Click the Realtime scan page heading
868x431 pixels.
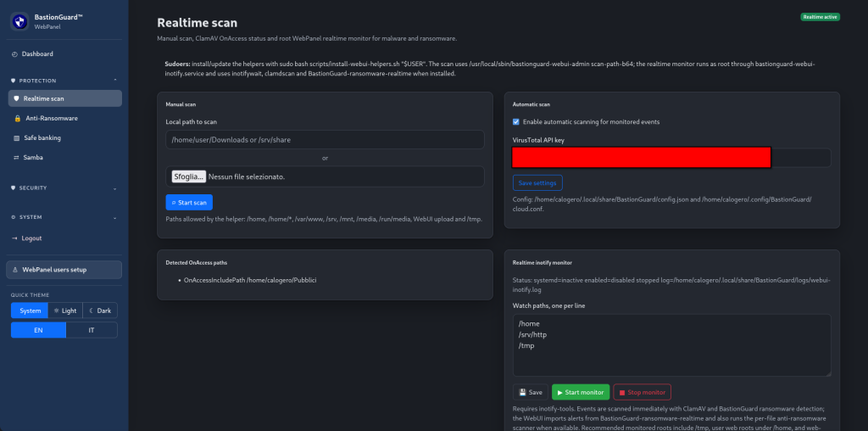click(x=197, y=23)
